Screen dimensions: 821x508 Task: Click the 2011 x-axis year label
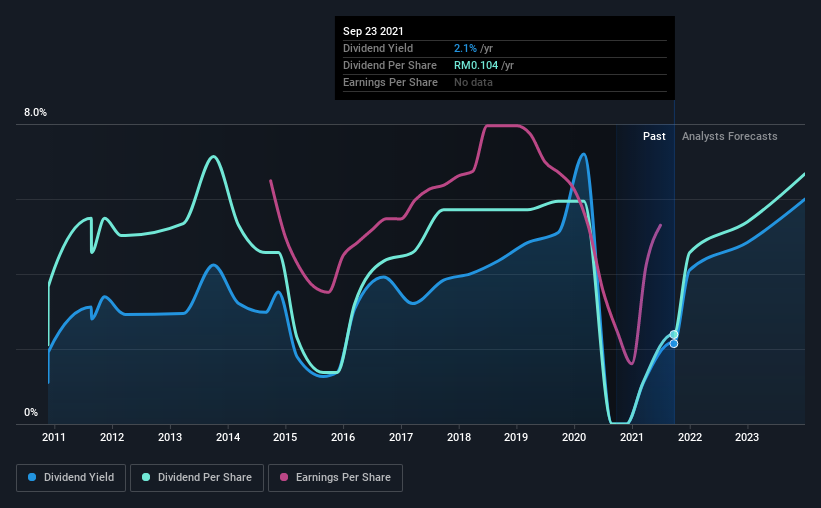[53, 437]
